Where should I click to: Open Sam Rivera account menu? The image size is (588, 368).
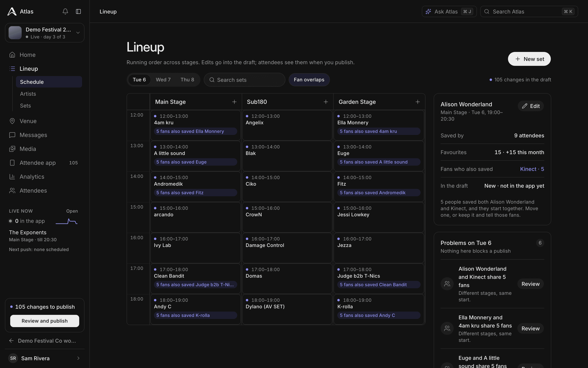45,358
